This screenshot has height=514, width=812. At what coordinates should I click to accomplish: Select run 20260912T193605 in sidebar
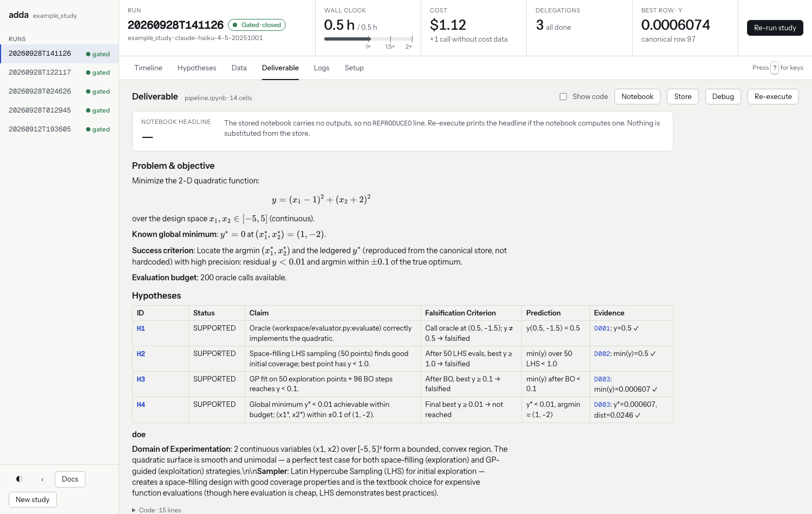[x=60, y=129]
